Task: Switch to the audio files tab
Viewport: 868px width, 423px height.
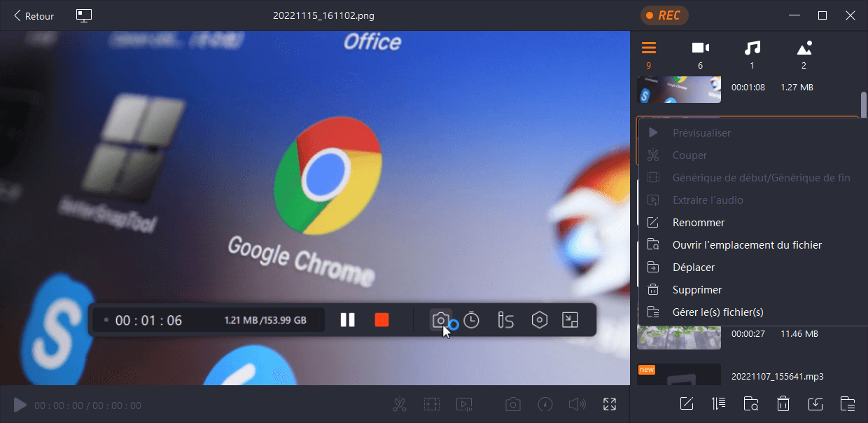Action: (752, 55)
